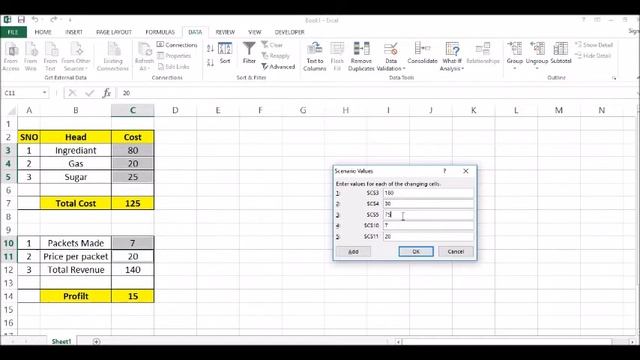The height and width of the screenshot is (360, 640).
Task: Select cell with Profit value 15
Action: (x=133, y=296)
